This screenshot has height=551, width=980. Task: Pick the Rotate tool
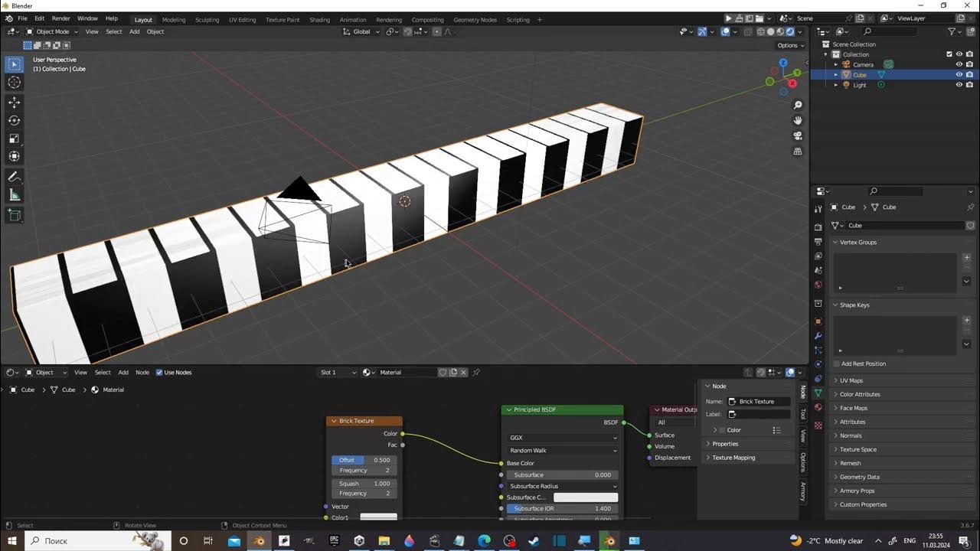click(x=14, y=120)
